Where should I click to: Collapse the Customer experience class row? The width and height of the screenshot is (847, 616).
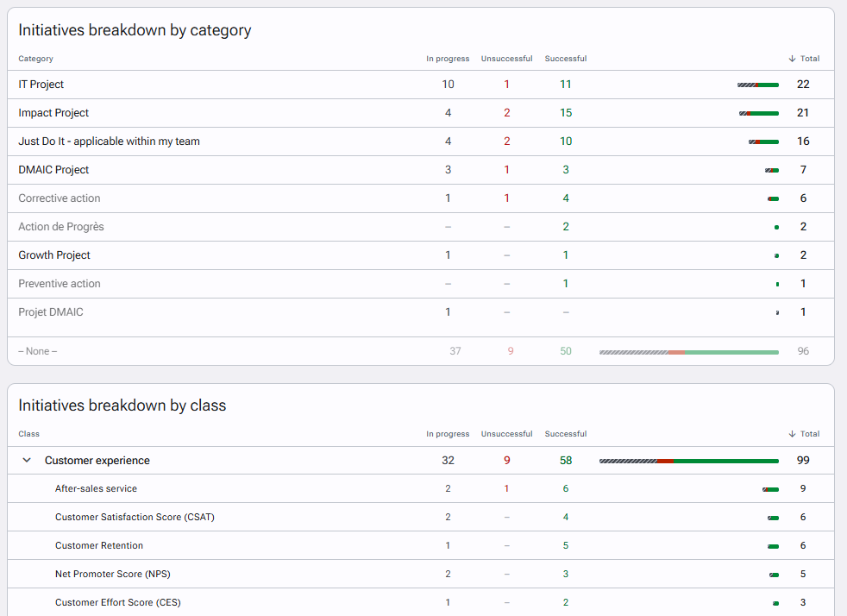tap(27, 461)
